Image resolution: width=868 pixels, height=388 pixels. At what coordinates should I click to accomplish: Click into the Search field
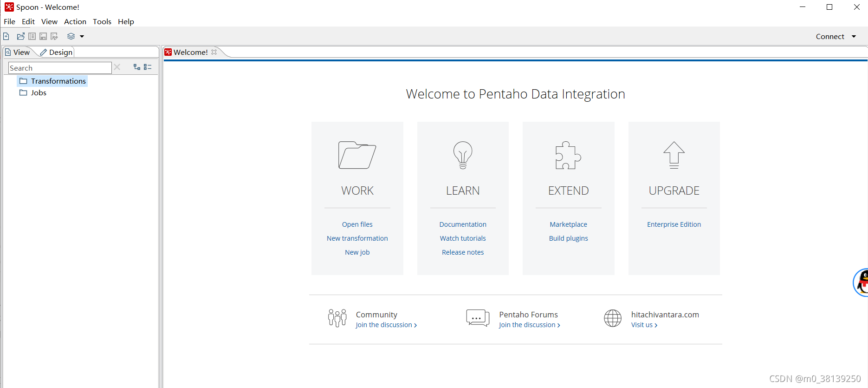point(60,68)
